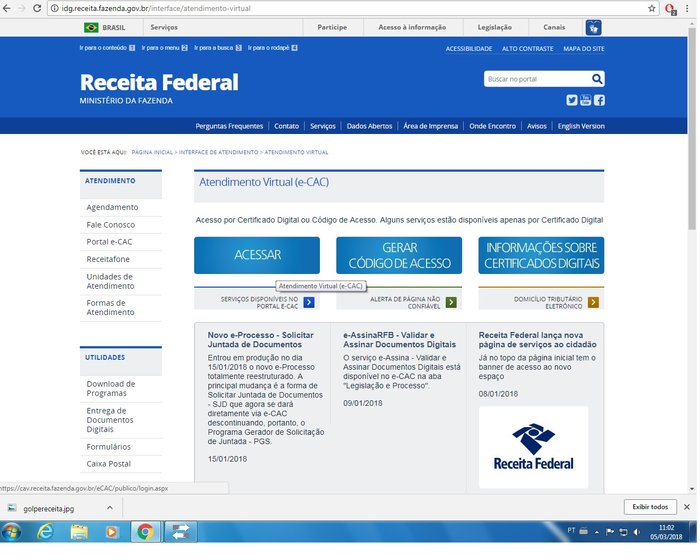Open Informações sobre Certificados Digitais button
This screenshot has width=700, height=560.
(x=541, y=255)
